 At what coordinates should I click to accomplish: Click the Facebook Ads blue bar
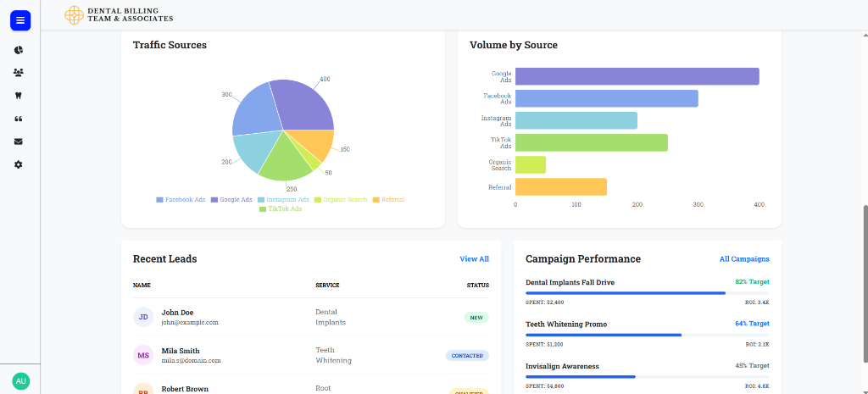pos(607,98)
